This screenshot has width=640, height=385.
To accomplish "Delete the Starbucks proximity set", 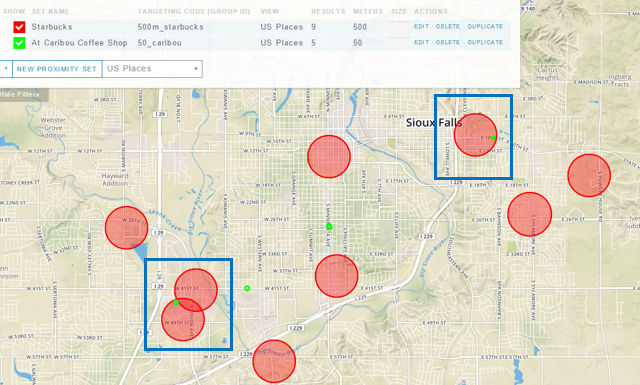I will tap(448, 27).
